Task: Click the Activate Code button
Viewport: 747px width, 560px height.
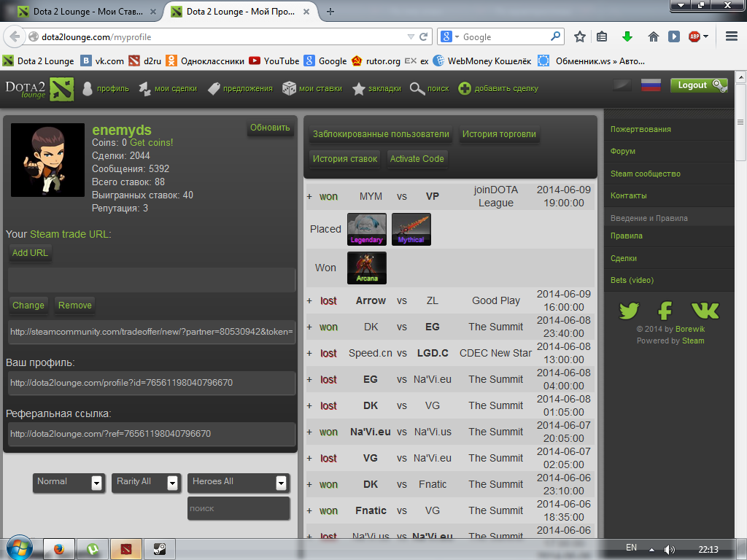Action: point(417,158)
